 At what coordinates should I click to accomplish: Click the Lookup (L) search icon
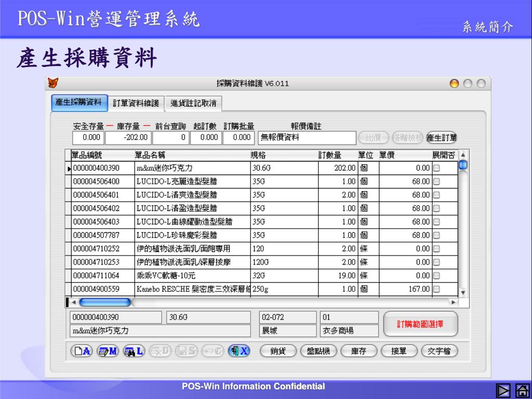coord(134,351)
